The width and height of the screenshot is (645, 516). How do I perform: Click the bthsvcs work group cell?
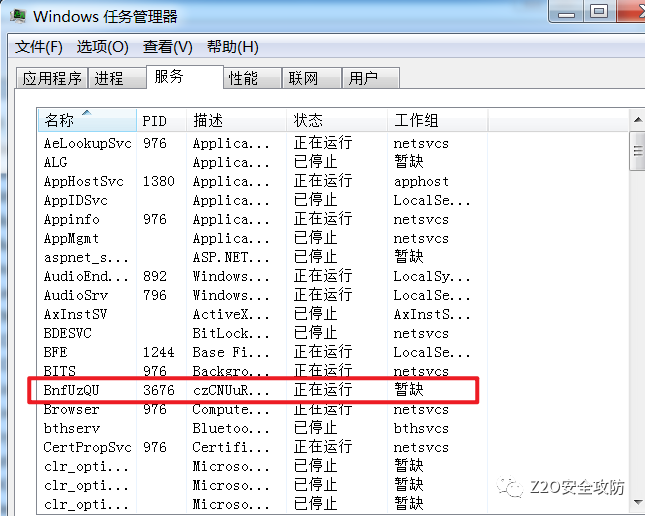click(x=421, y=428)
